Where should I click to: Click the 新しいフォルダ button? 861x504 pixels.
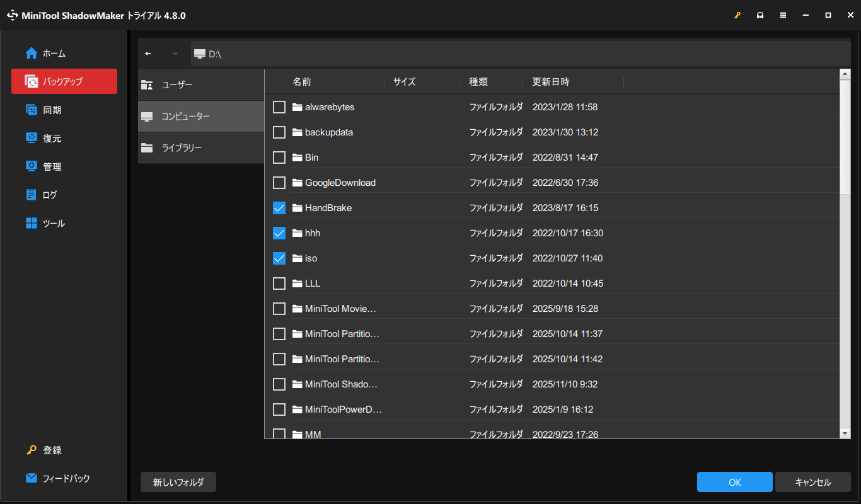[178, 482]
